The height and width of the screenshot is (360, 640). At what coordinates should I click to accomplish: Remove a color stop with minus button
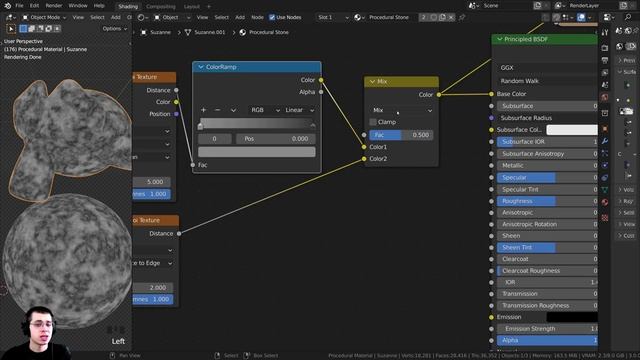pyautogui.click(x=218, y=110)
